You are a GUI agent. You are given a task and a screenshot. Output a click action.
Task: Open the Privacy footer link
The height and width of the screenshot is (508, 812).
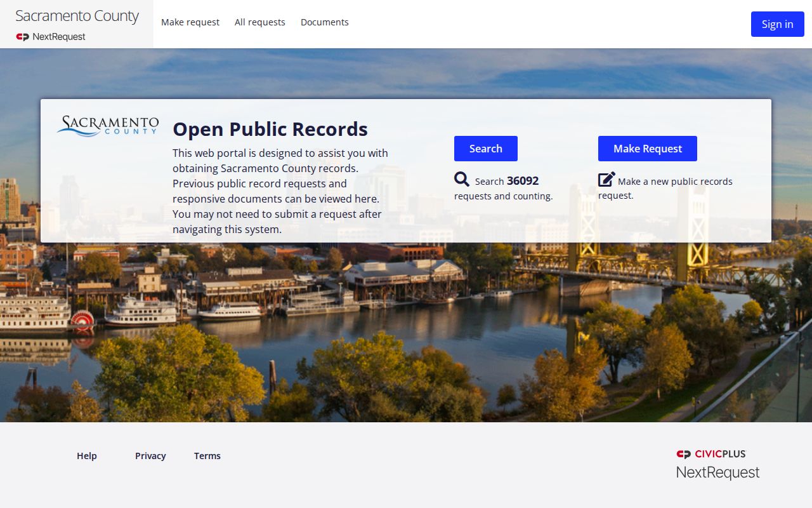(150, 456)
